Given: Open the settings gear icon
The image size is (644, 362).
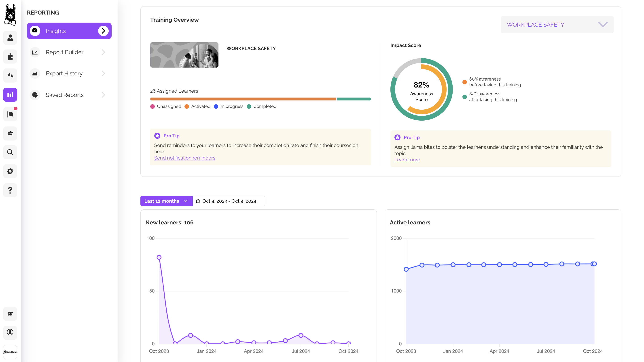Looking at the screenshot, I should 10,171.
